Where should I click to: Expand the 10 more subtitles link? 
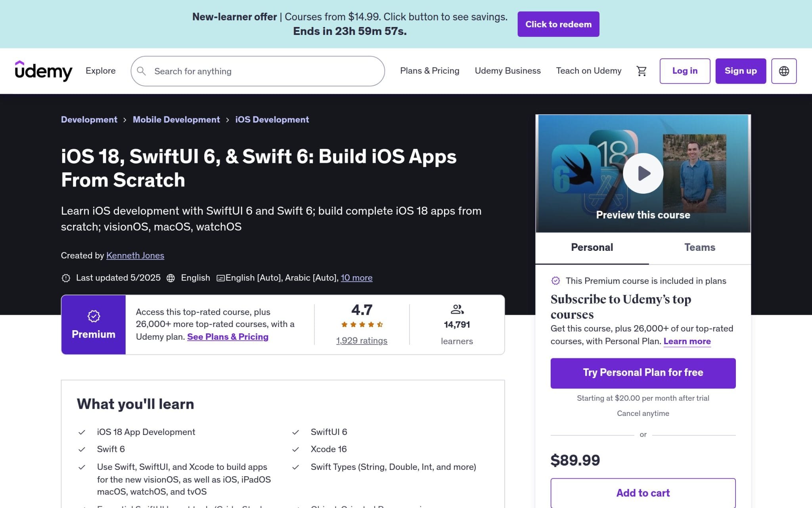(x=356, y=278)
